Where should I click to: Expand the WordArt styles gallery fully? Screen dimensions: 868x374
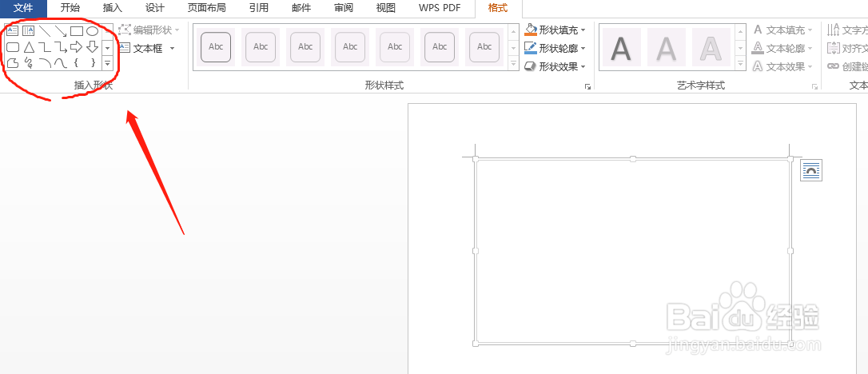point(741,64)
